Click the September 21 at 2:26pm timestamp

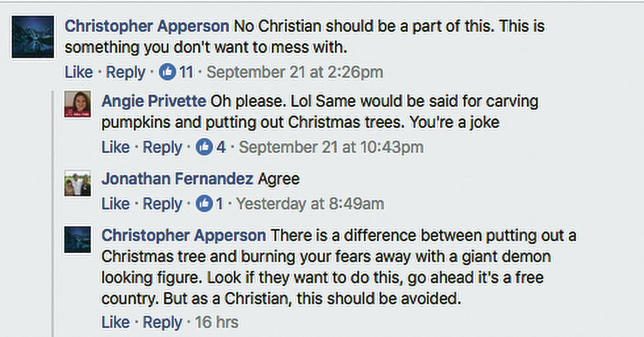point(294,72)
